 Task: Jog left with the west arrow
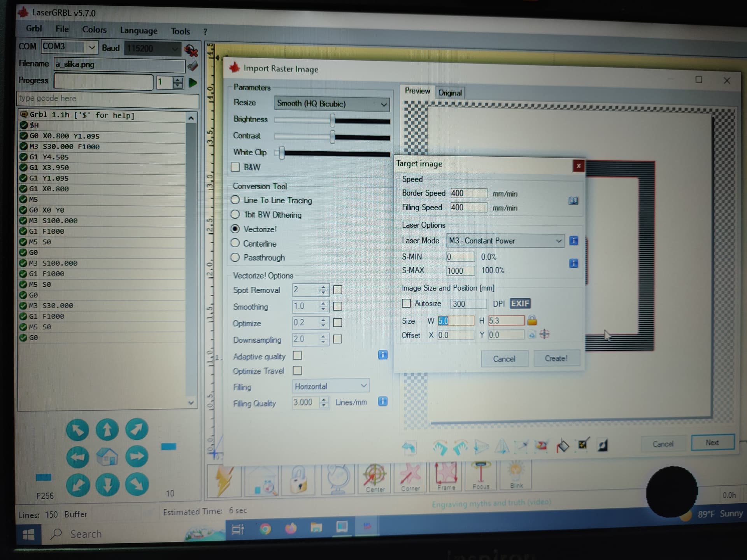tap(77, 457)
